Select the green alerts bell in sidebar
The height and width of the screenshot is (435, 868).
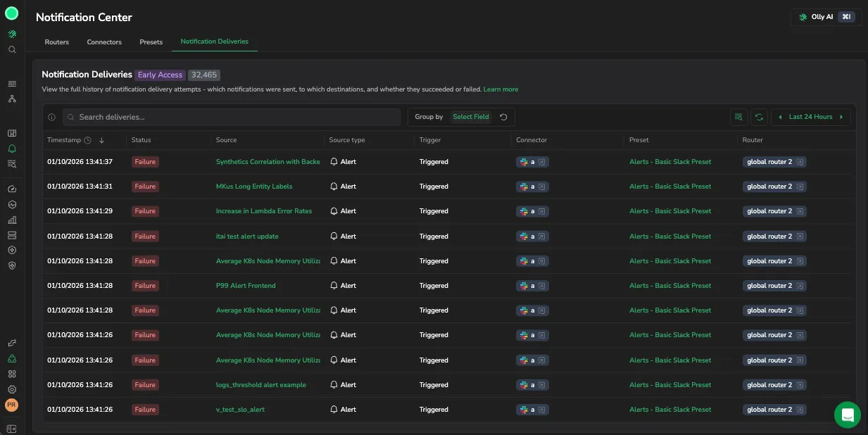[12, 149]
